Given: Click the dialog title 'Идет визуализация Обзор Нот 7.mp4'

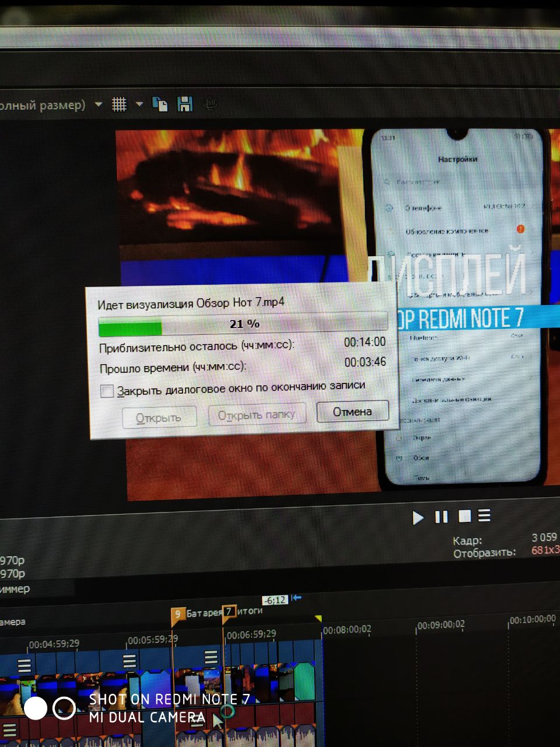Looking at the screenshot, I should click(191, 303).
